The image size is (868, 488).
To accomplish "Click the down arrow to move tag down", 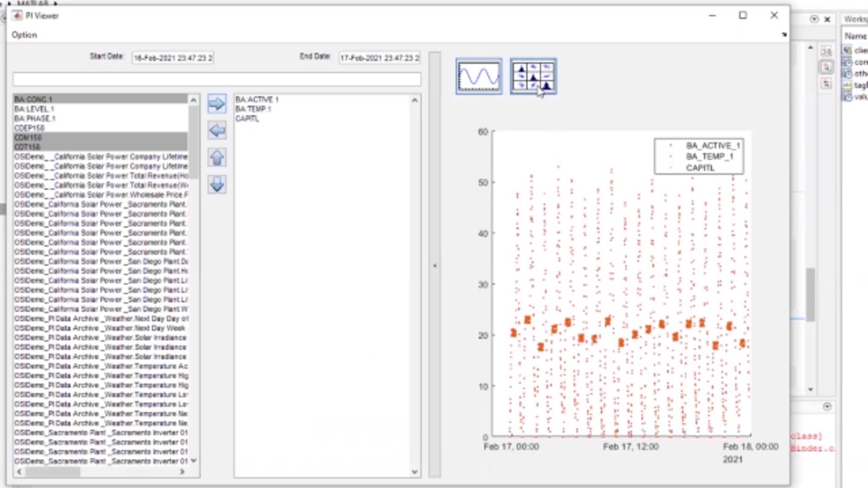I will coord(216,184).
